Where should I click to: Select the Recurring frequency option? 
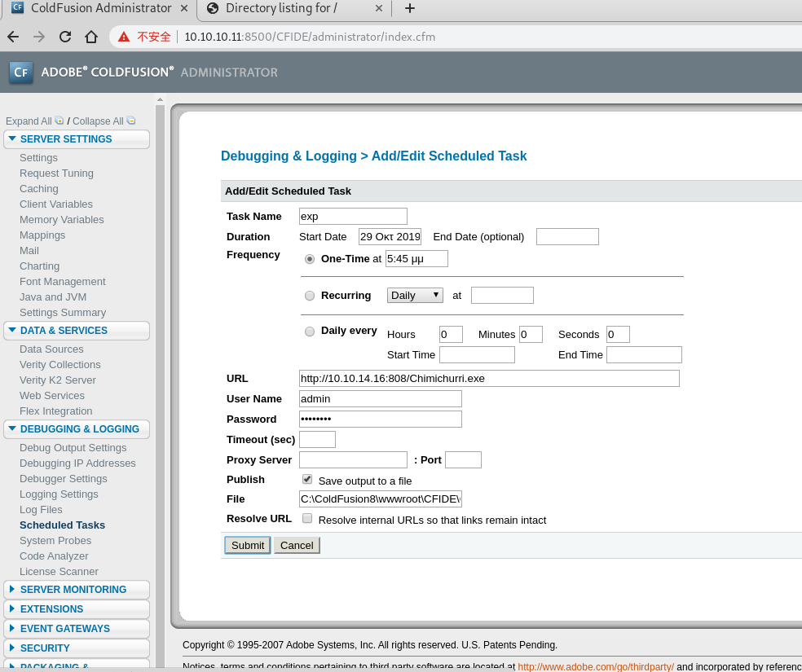[310, 296]
